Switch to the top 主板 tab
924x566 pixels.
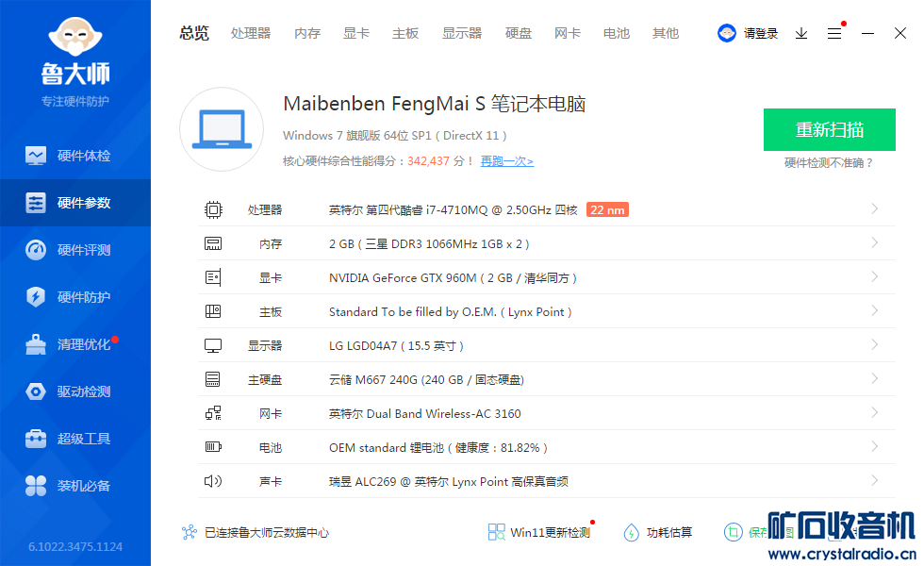coord(405,33)
